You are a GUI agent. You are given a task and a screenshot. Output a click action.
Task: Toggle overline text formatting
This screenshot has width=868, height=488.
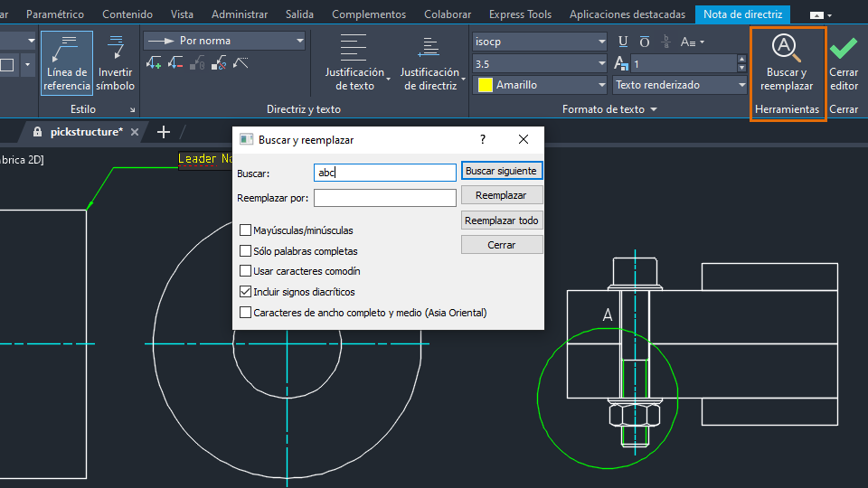(645, 42)
